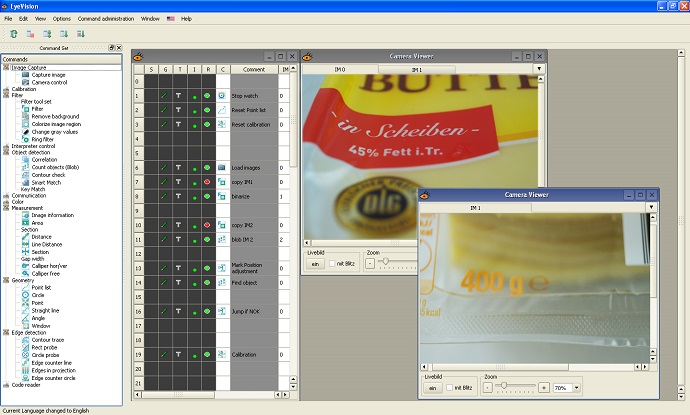The width and height of the screenshot is (690, 415).
Task: Open the File menu
Action: coord(8,19)
